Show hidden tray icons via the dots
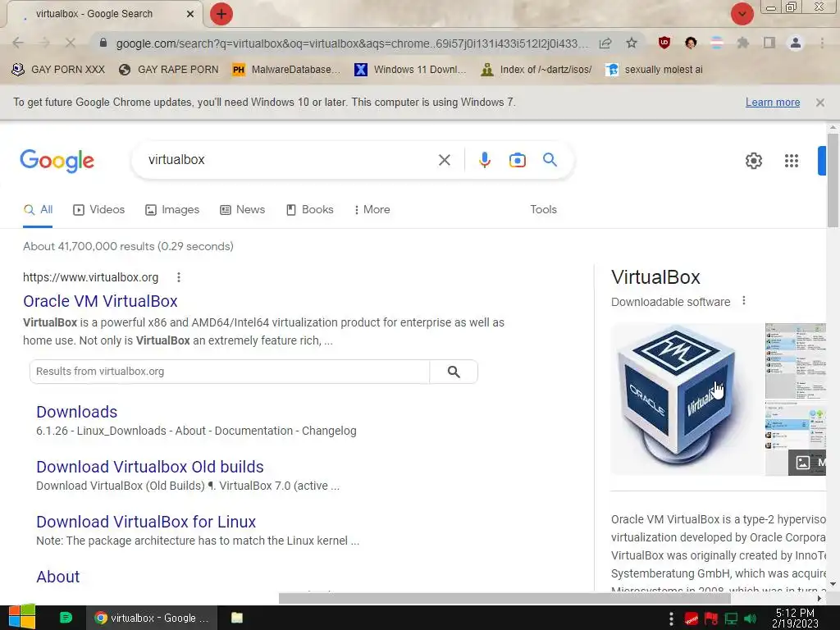Viewport: 840px width, 630px height. coord(671,619)
